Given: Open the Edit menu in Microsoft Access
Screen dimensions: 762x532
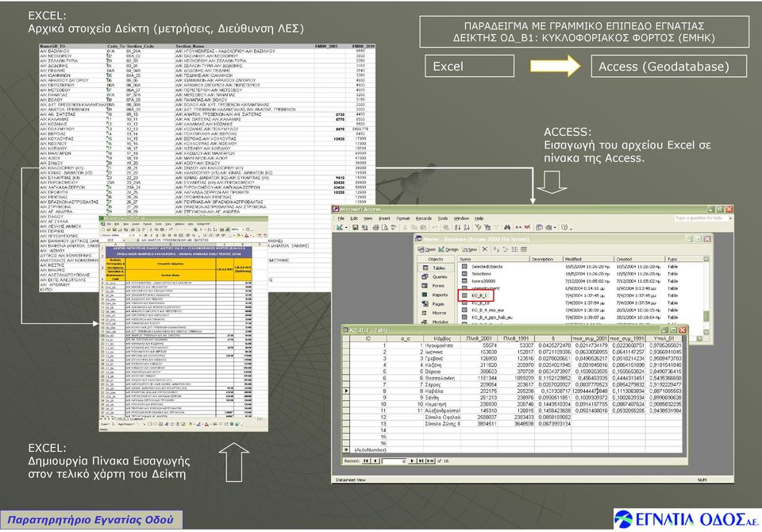Looking at the screenshot, I should coord(354,218).
